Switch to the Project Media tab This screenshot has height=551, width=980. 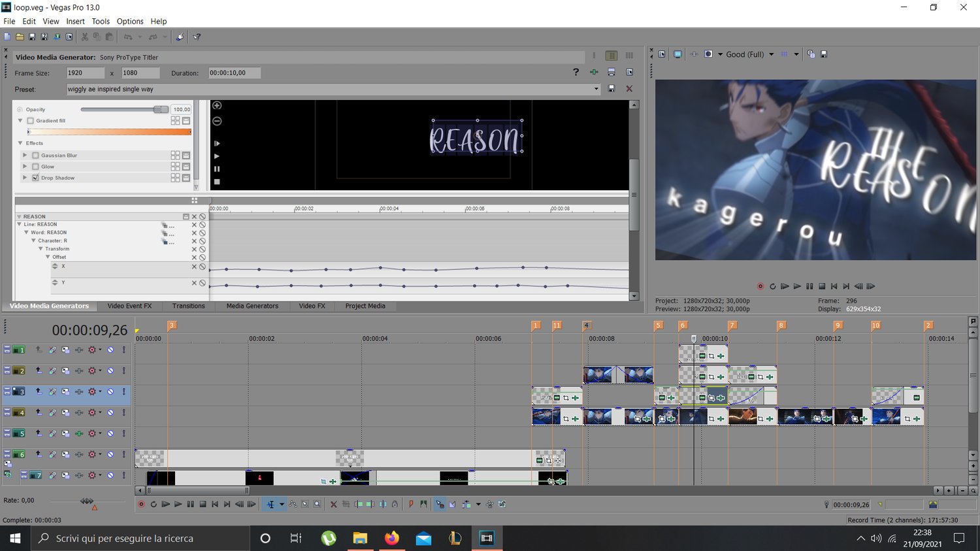click(365, 306)
